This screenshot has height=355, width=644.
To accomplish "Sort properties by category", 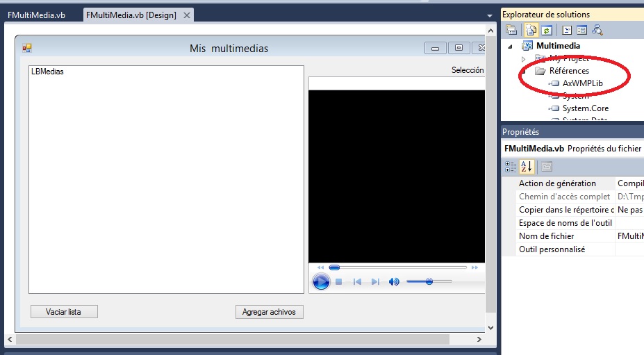I will pos(511,167).
